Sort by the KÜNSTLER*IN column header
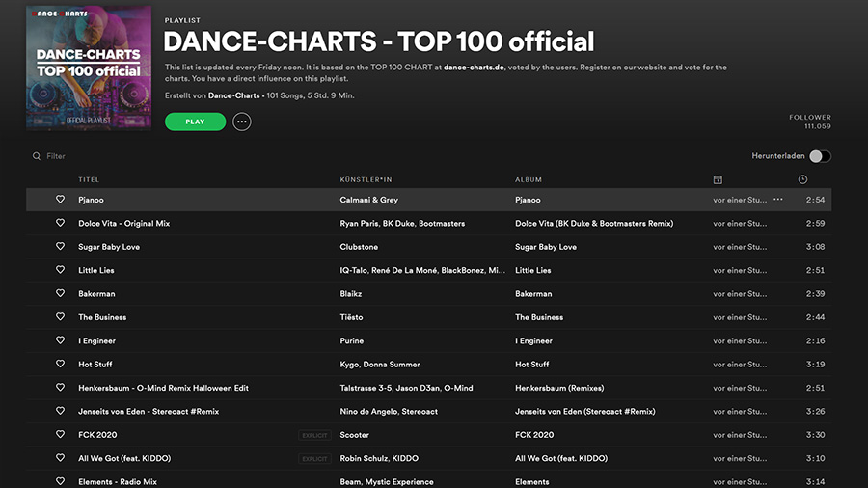Viewport: 868px width, 488px height. 366,179
